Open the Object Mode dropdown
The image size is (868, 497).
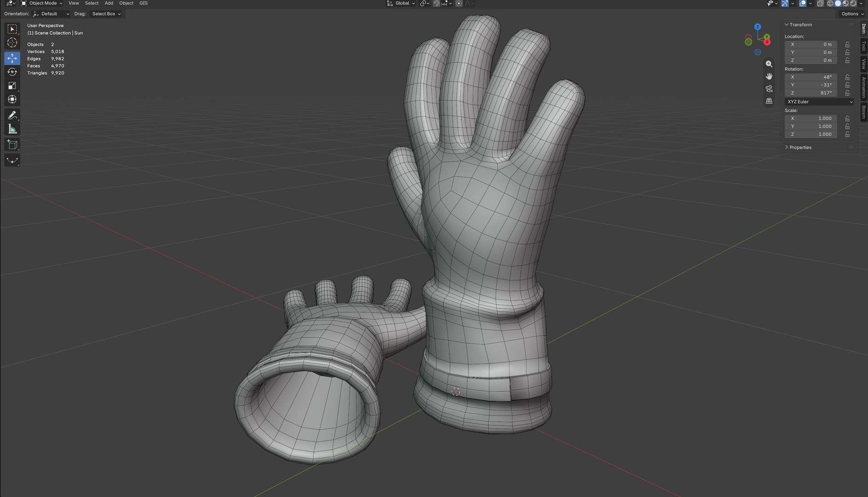tap(42, 3)
